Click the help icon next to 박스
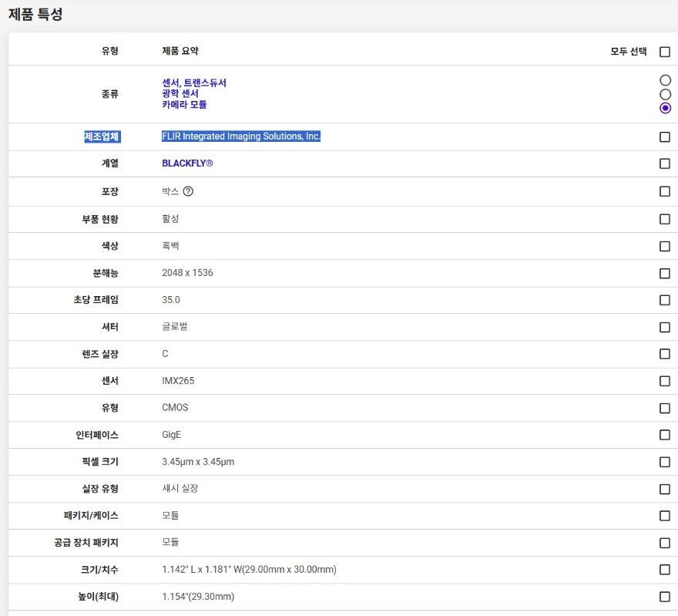This screenshot has width=678, height=616. pos(188,191)
